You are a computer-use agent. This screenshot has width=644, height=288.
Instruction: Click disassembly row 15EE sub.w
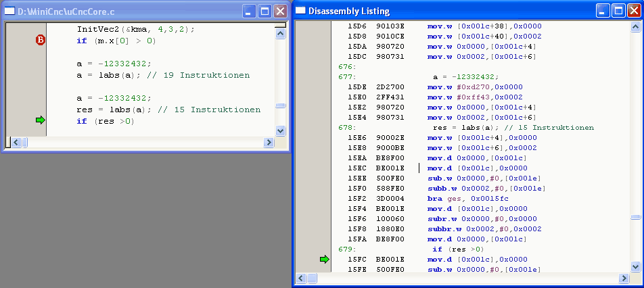pyautogui.click(x=444, y=178)
